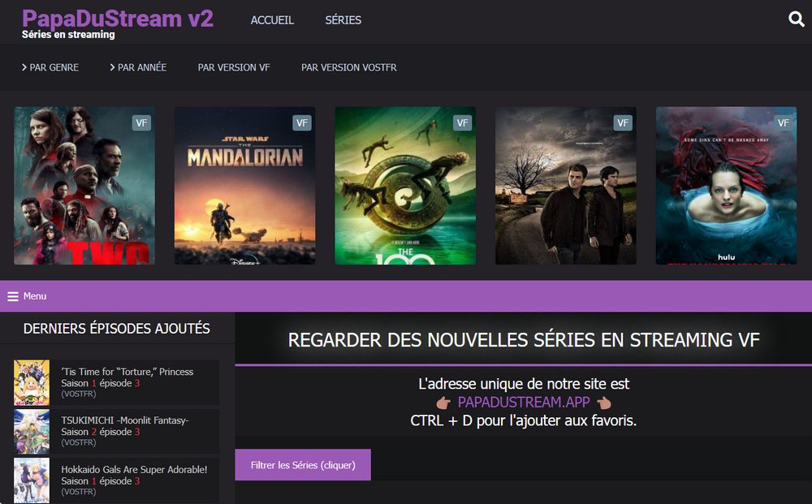Image resolution: width=812 pixels, height=504 pixels.
Task: Go to ACCUEIL menu item
Action: (x=272, y=20)
